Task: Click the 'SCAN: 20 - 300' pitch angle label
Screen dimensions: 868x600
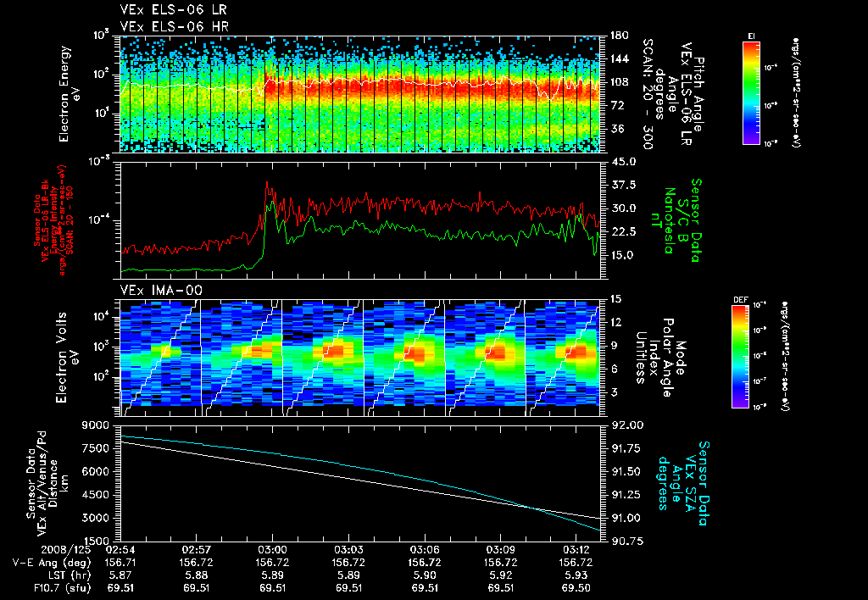Action: tap(647, 93)
